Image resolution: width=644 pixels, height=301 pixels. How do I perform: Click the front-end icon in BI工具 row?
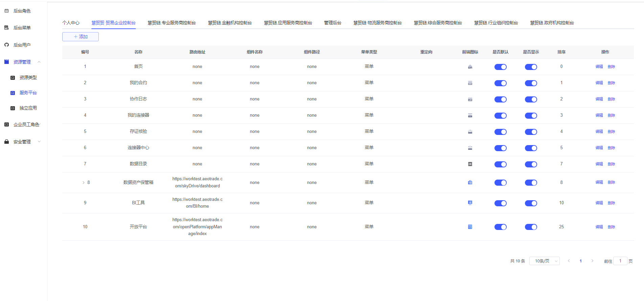pos(470,203)
